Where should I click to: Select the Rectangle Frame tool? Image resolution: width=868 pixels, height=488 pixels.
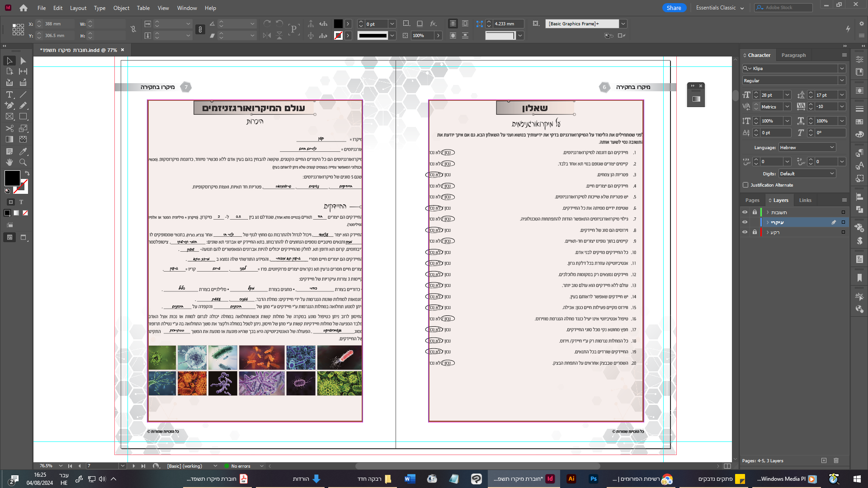[9, 117]
